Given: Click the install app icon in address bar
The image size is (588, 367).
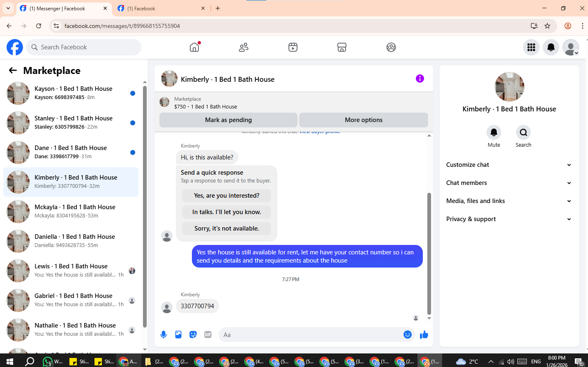Looking at the screenshot, I should coord(534,26).
